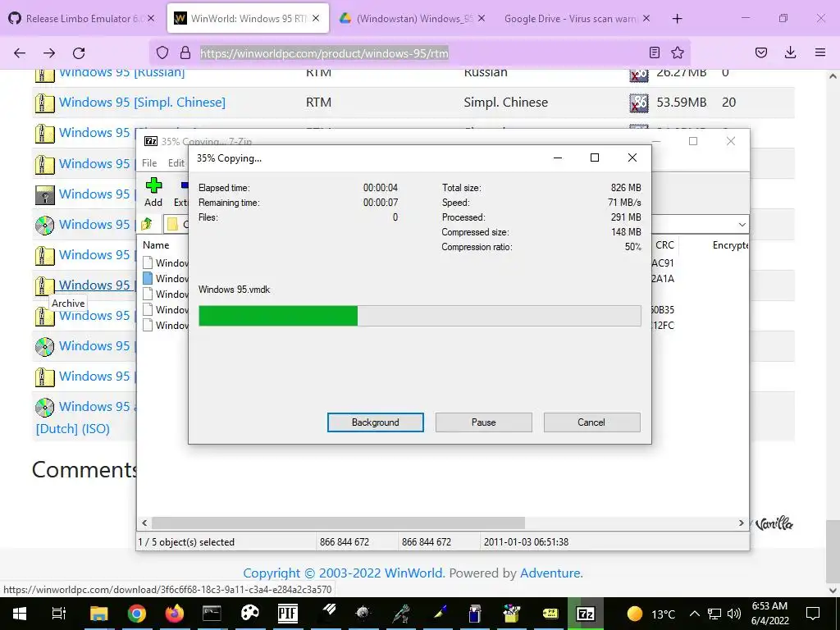Viewport: 840px width, 630px height.
Task: Show hidden tray icons chevron
Action: click(x=694, y=614)
